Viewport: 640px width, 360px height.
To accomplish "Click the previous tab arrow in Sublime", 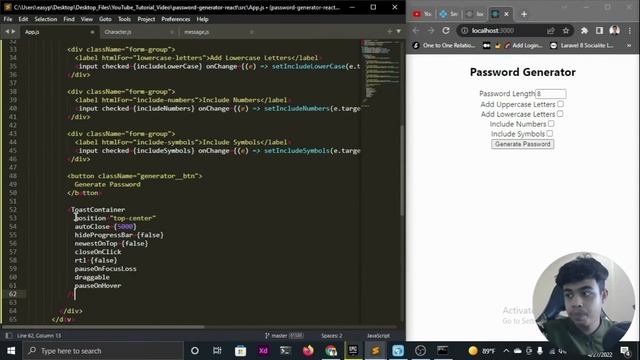I will 7,31.
